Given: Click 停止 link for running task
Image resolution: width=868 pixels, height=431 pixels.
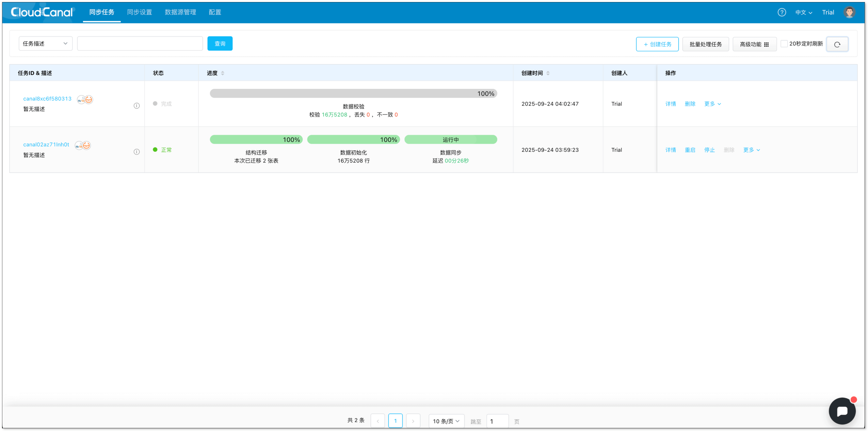Looking at the screenshot, I should (709, 150).
